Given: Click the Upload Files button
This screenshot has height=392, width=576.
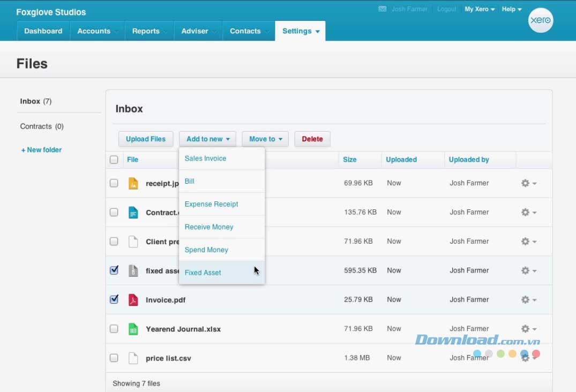Looking at the screenshot, I should tap(145, 139).
